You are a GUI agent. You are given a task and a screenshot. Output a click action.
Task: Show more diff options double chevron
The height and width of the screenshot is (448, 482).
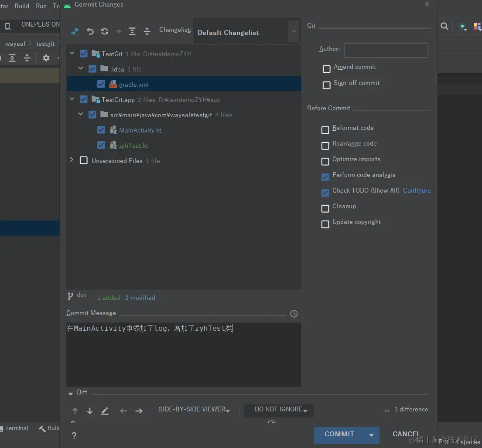tap(387, 411)
